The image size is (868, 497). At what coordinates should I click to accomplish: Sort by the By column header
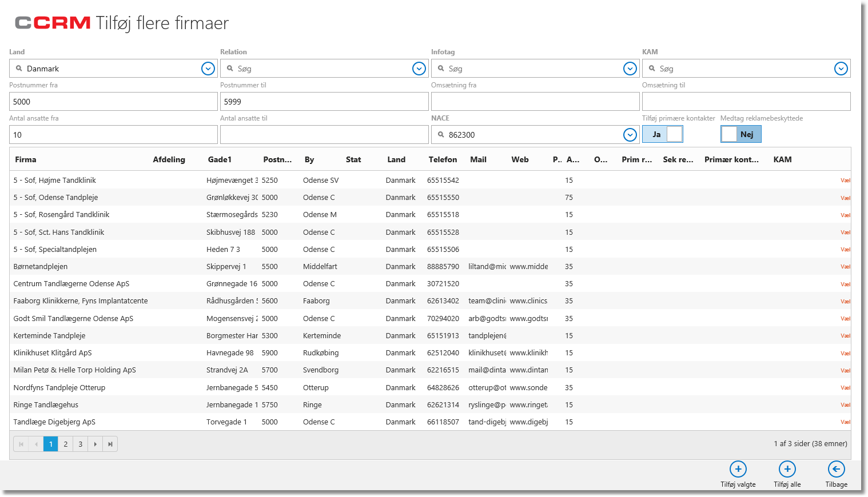tap(309, 159)
